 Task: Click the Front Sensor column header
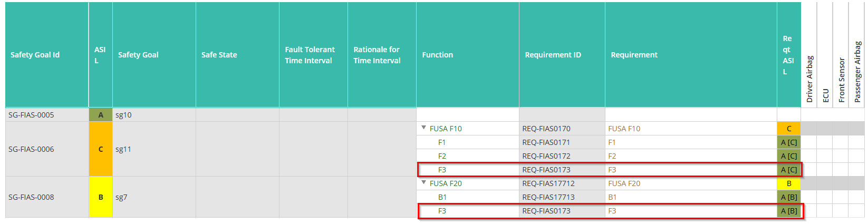click(841, 55)
